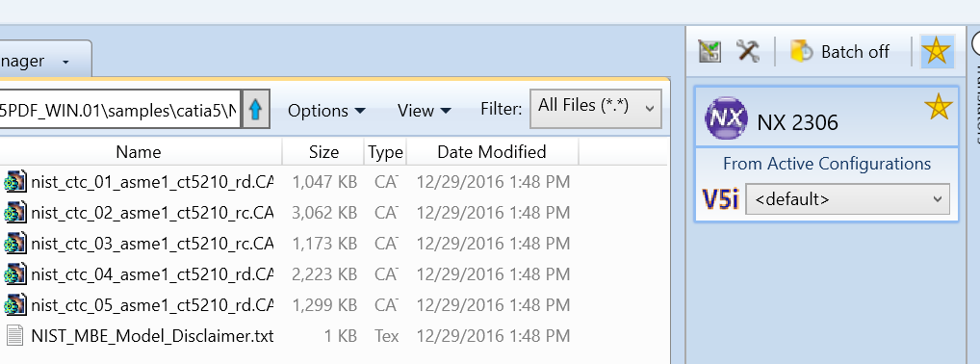Select file nist_ctc_05_asme1_ct5210_rd

tap(152, 304)
